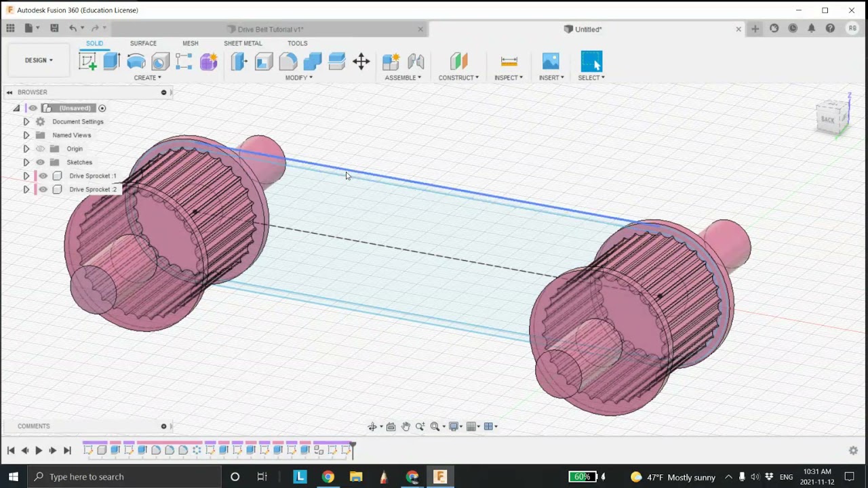Open the DESIGN workspace dropdown
Viewport: 868px width, 488px height.
tap(39, 60)
